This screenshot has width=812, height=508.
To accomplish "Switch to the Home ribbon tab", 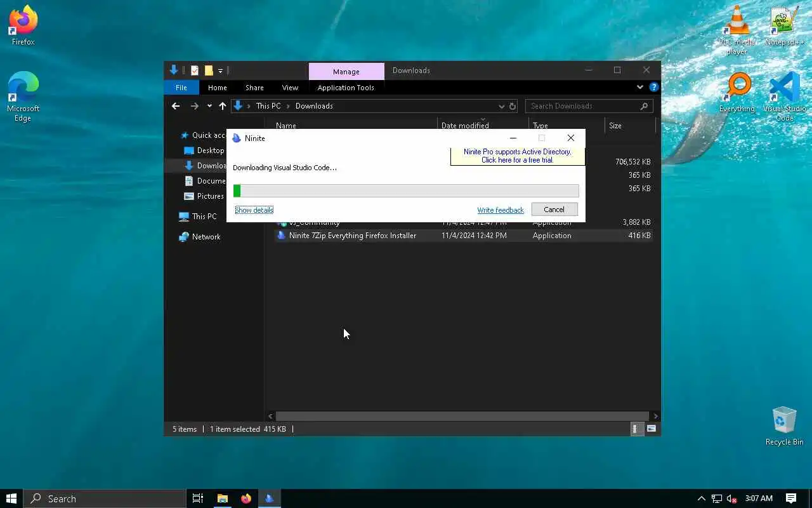I will (x=217, y=88).
